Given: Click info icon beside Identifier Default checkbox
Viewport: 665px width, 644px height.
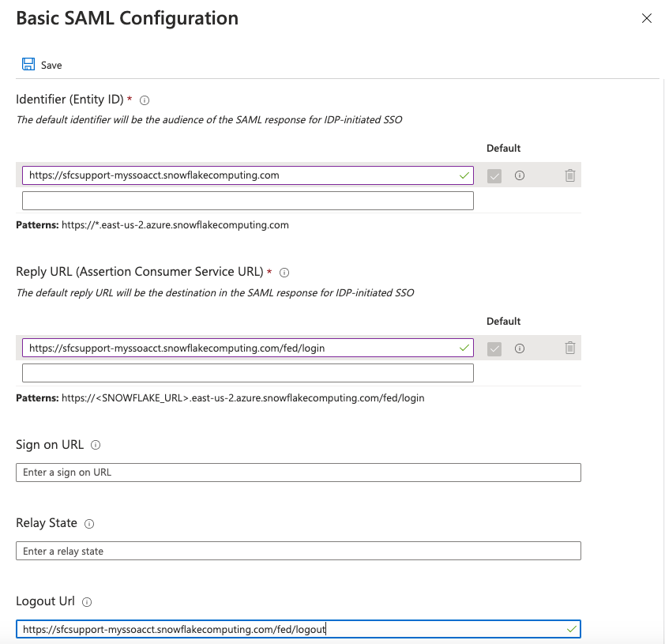Looking at the screenshot, I should (x=520, y=175).
